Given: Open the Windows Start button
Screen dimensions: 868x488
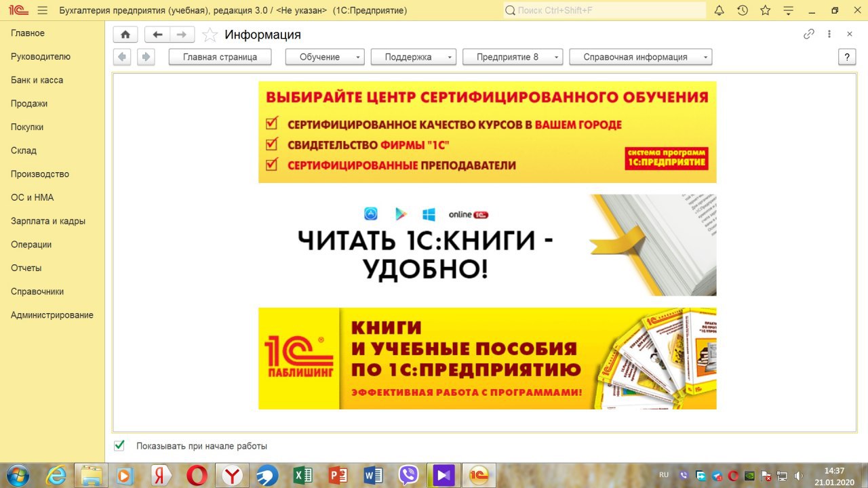Looking at the screenshot, I should tap(18, 475).
